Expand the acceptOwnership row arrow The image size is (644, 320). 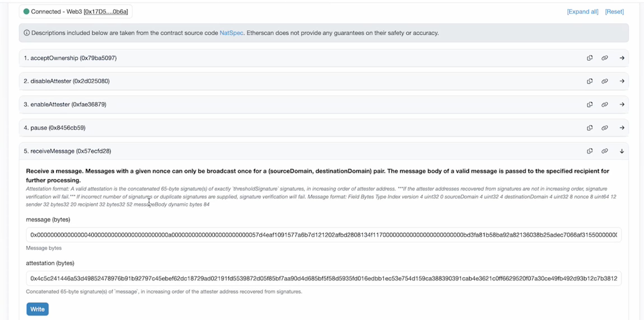pyautogui.click(x=622, y=58)
